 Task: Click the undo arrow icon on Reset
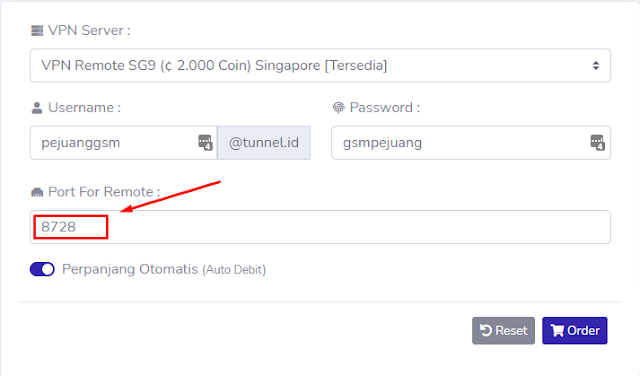pos(486,330)
